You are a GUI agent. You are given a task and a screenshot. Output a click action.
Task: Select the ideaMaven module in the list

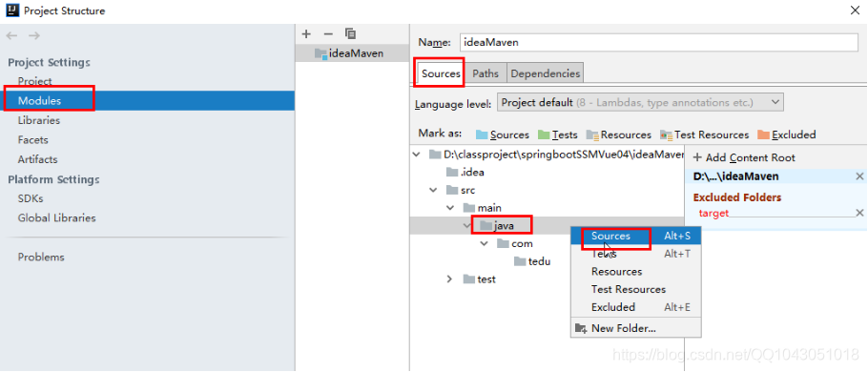[x=352, y=53]
